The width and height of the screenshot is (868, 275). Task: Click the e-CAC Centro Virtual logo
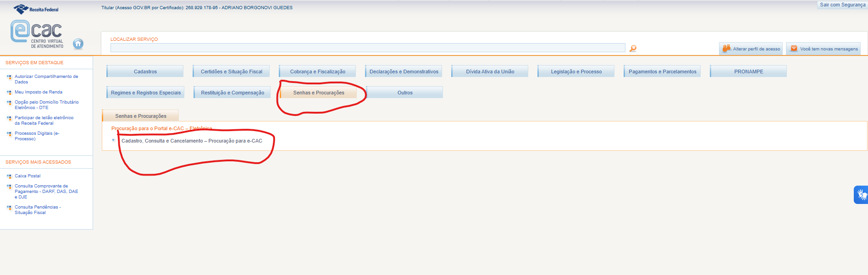click(x=37, y=34)
